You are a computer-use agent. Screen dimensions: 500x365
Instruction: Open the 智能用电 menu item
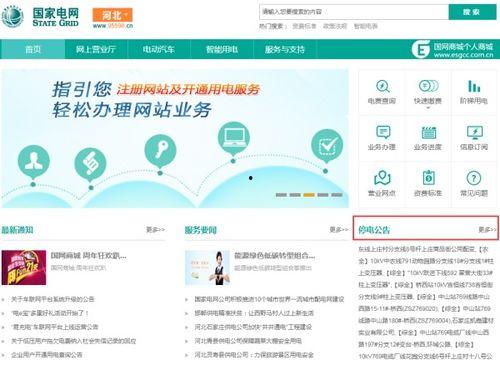point(222,49)
